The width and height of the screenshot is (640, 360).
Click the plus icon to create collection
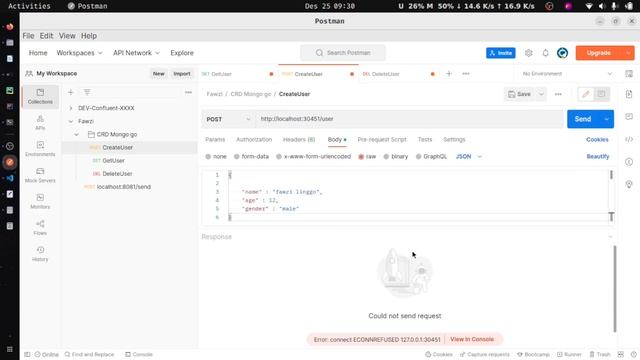pos(71,93)
